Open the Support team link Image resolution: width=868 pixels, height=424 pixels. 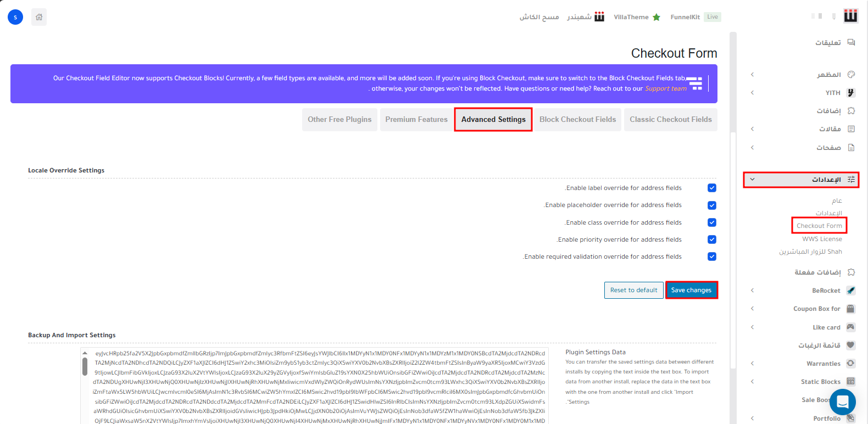(665, 88)
